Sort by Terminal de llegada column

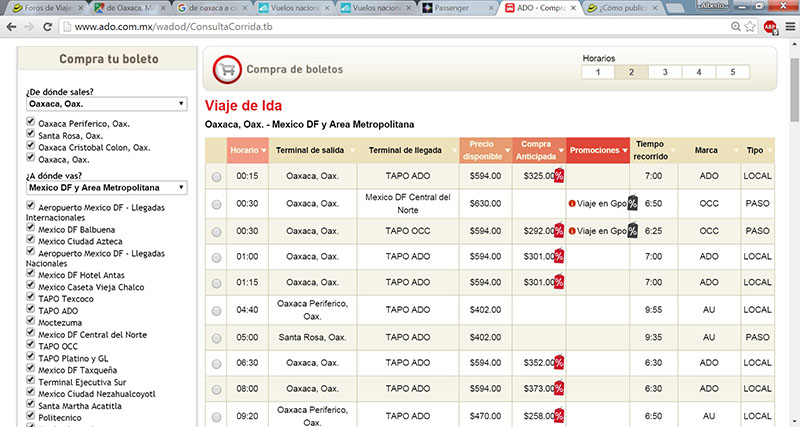(x=408, y=150)
